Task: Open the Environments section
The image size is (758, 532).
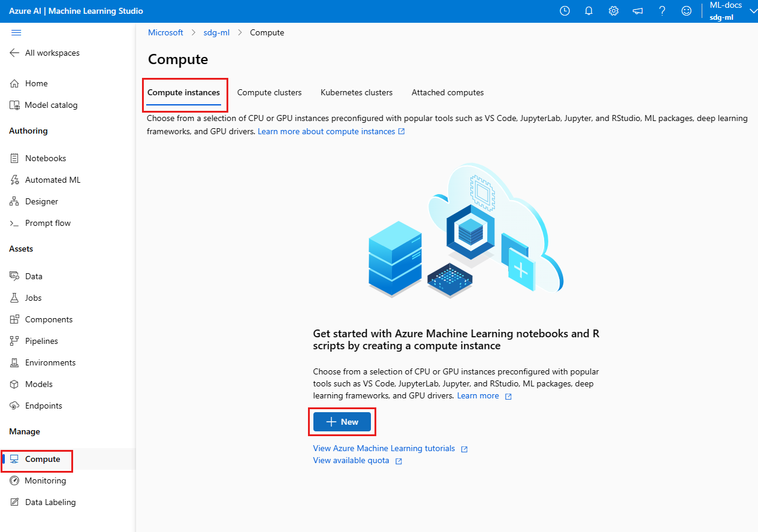Action: pos(50,362)
